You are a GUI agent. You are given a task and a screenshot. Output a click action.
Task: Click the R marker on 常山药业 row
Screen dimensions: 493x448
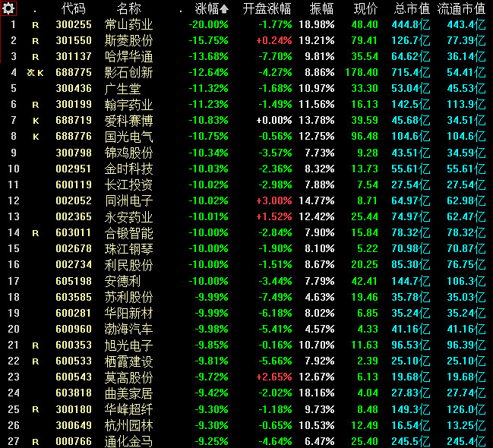click(x=36, y=25)
